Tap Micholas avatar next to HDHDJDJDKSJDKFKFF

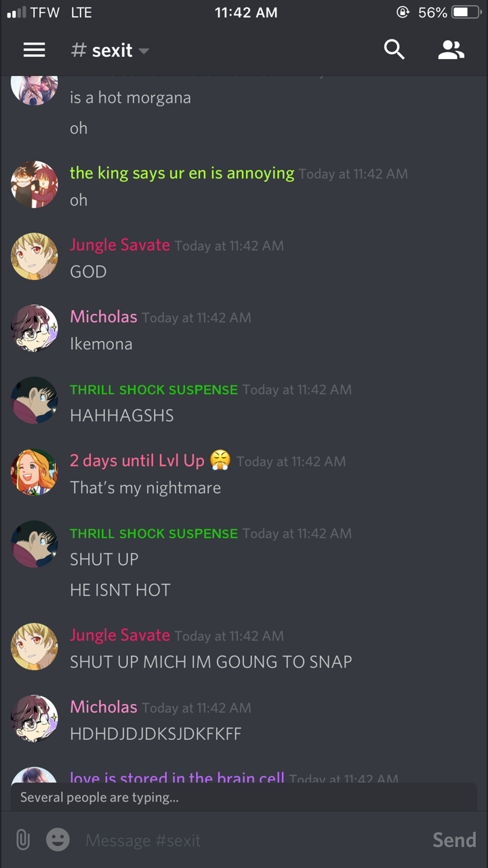(35, 718)
